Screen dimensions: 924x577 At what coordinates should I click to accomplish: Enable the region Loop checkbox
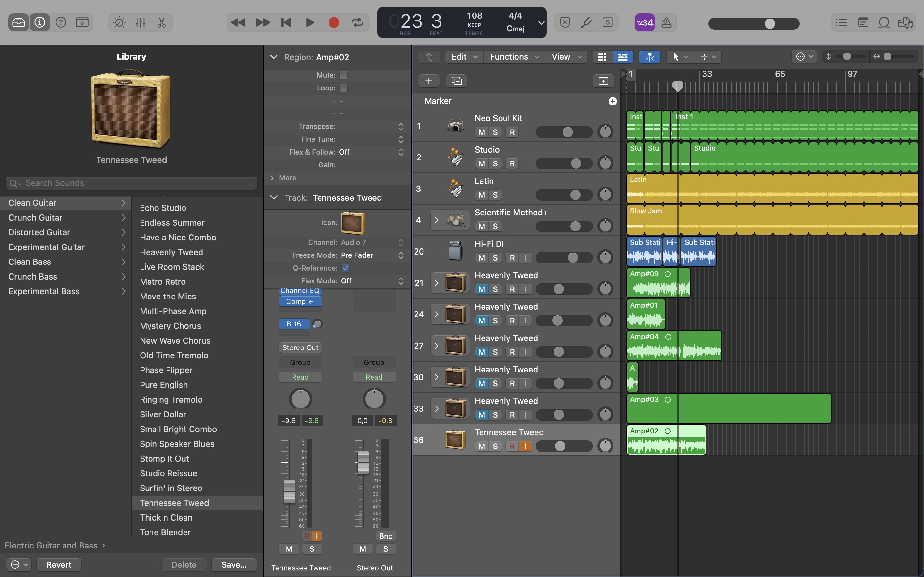tap(344, 88)
